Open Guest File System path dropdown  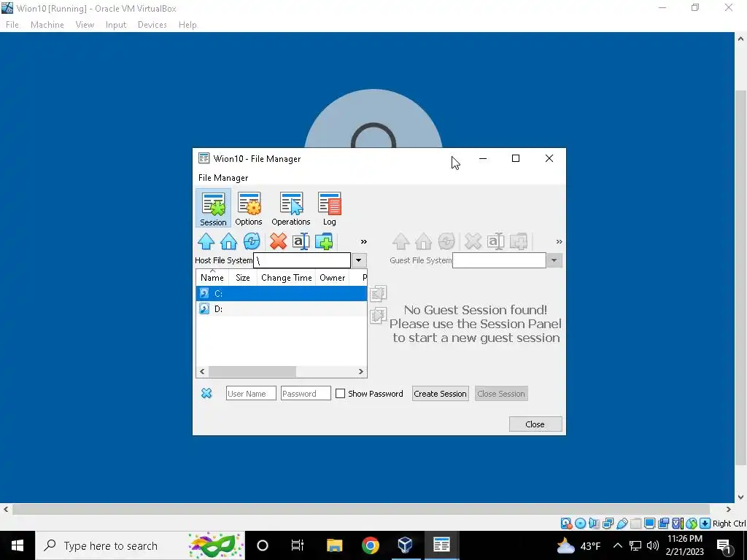(x=554, y=260)
